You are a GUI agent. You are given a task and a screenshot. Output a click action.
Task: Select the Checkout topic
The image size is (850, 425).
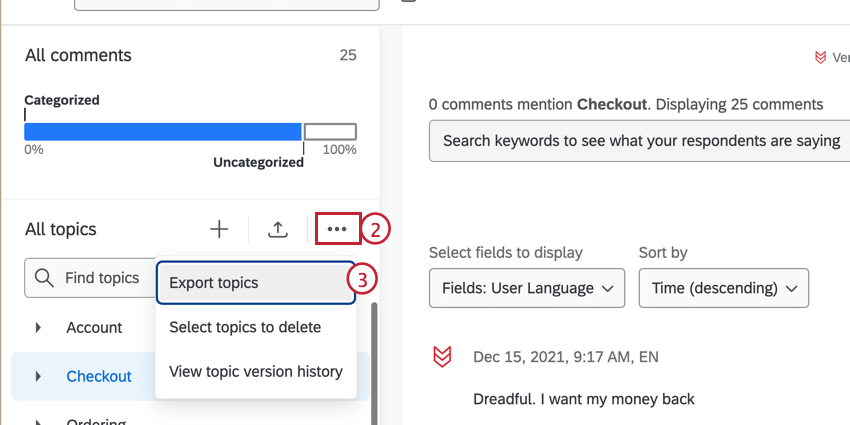pyautogui.click(x=99, y=377)
